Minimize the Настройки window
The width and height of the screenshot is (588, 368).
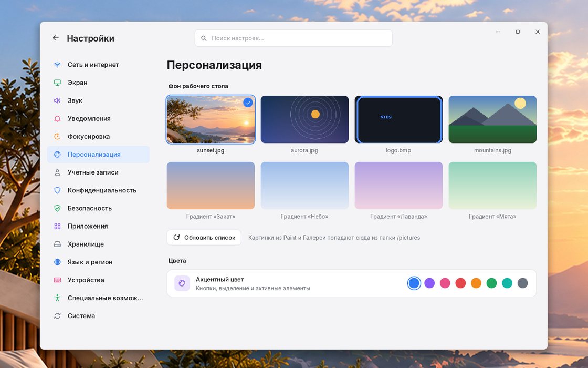[x=498, y=32]
